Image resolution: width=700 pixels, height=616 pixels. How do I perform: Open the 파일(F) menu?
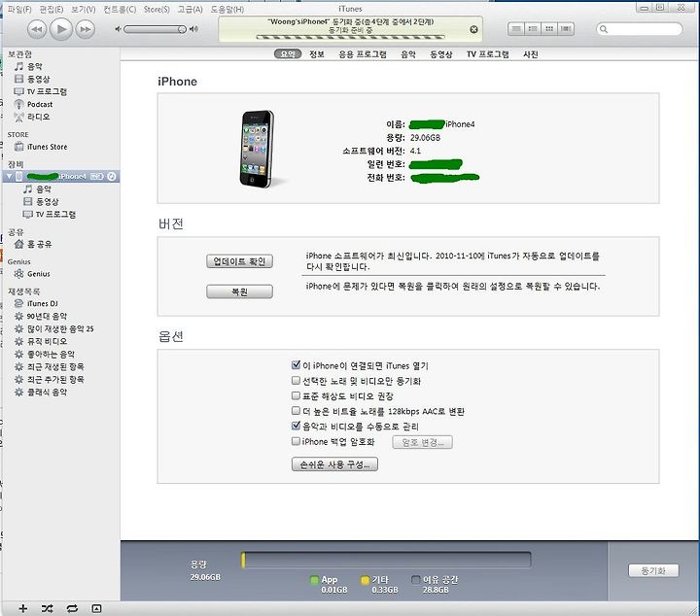19,10
